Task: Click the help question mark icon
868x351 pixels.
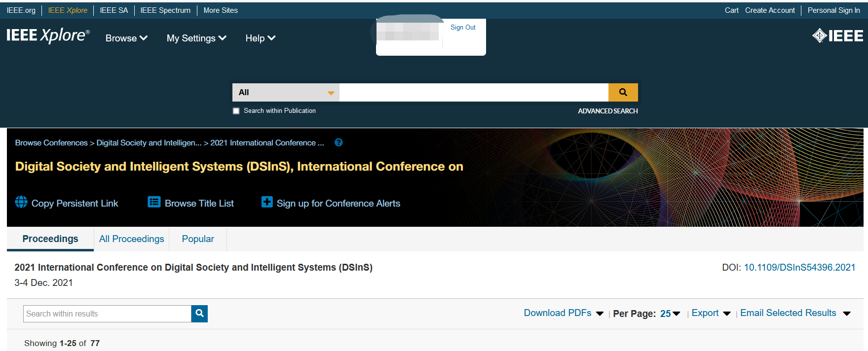Action: coord(339,142)
